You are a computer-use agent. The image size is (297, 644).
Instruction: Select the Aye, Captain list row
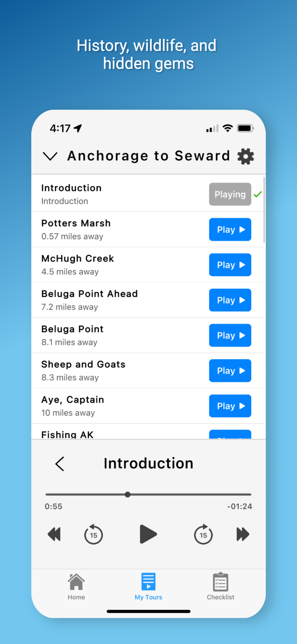click(x=148, y=406)
